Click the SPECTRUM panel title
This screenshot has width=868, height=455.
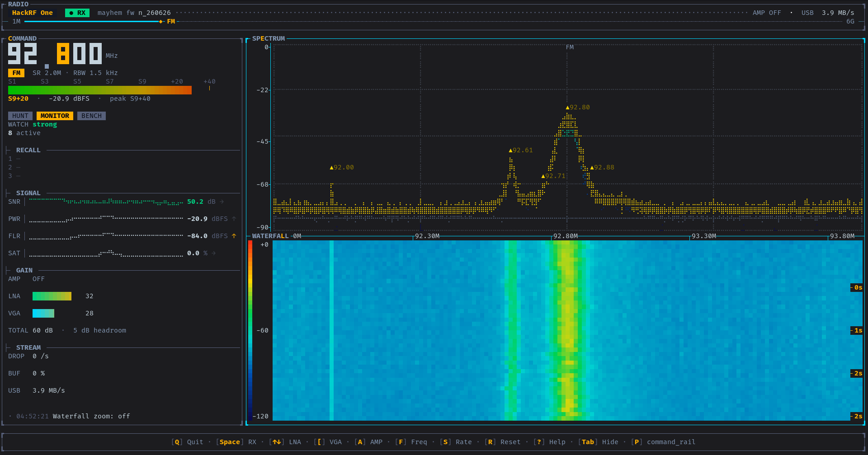pos(269,38)
